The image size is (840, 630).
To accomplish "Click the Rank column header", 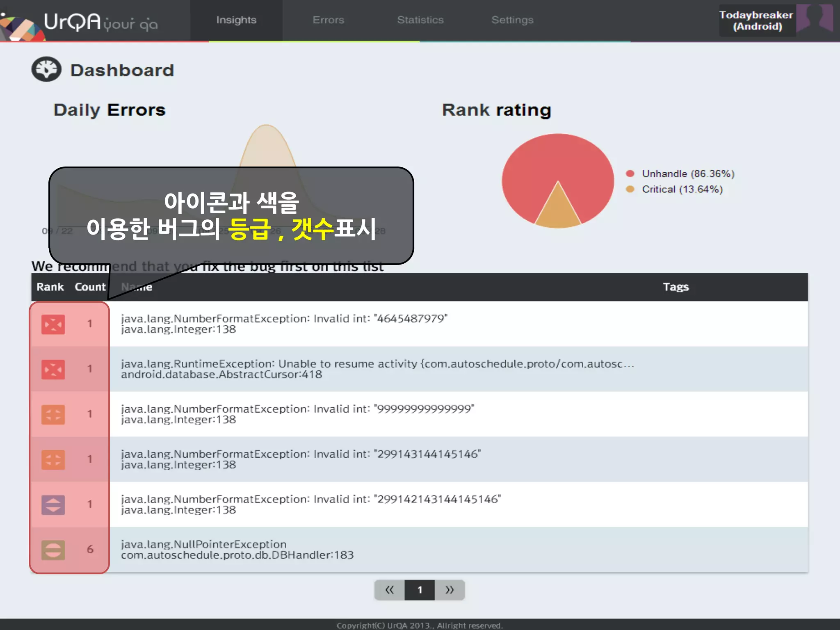I will click(50, 287).
